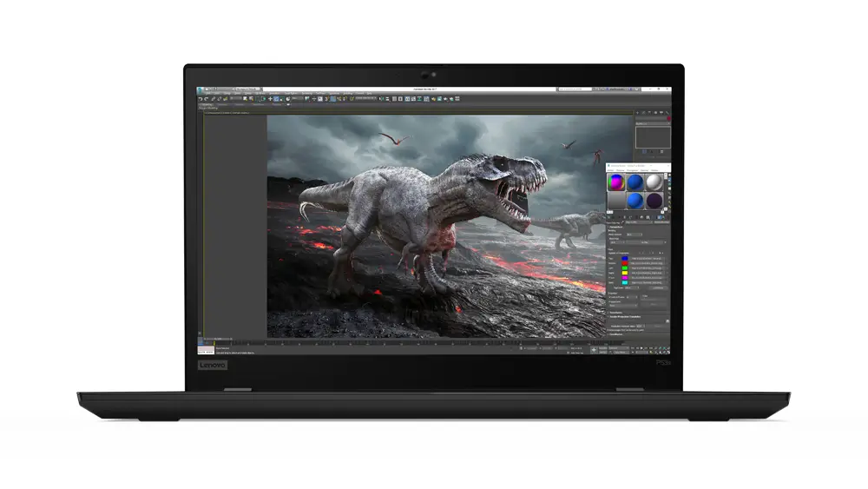The height and width of the screenshot is (489, 868).
Task: Click the map button beside magenta swatch
Action: point(648,277)
